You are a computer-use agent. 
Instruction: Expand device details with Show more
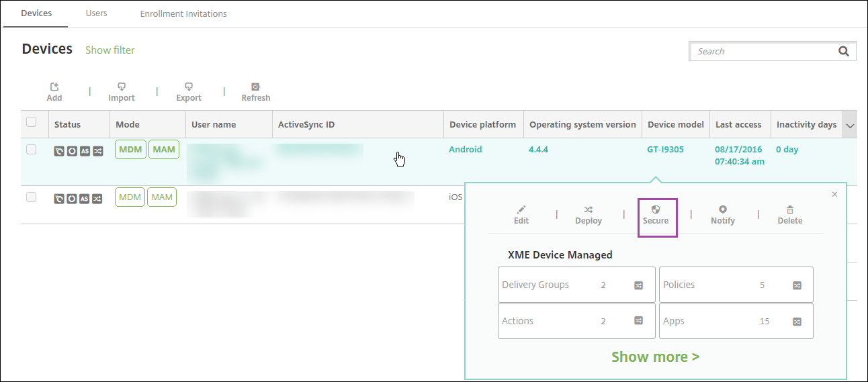[x=655, y=356]
